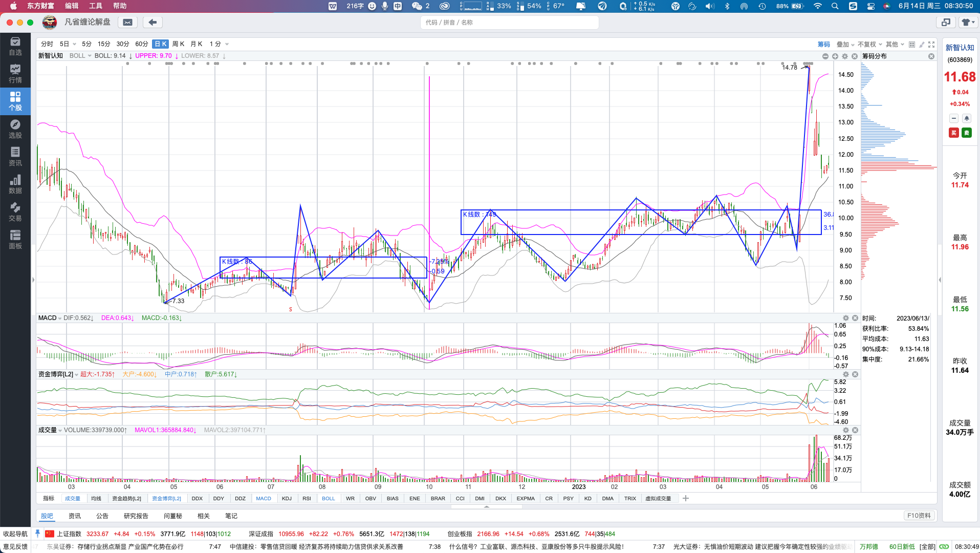
Task: Open the 工具 menu in menu bar
Action: tap(96, 6)
